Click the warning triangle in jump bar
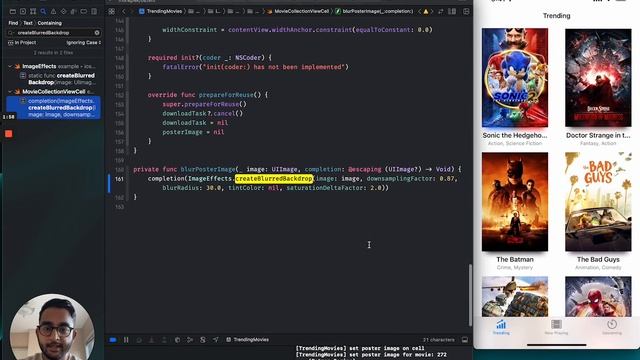The width and height of the screenshot is (640, 360). [426, 11]
